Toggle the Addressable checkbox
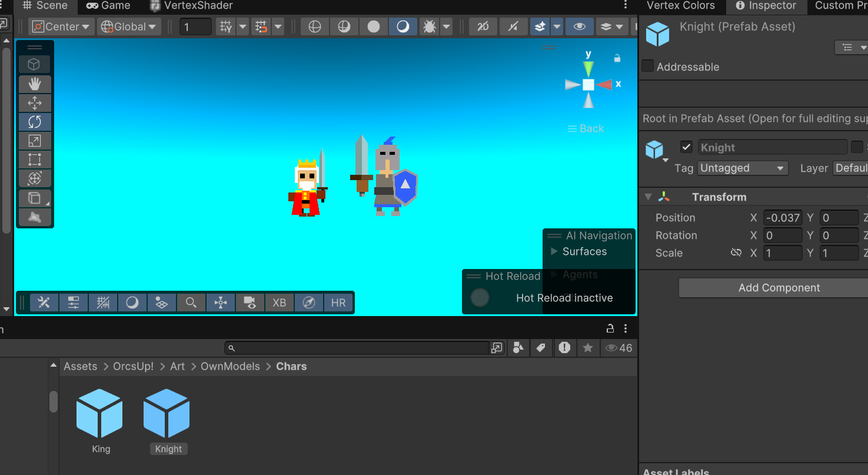 tap(648, 67)
